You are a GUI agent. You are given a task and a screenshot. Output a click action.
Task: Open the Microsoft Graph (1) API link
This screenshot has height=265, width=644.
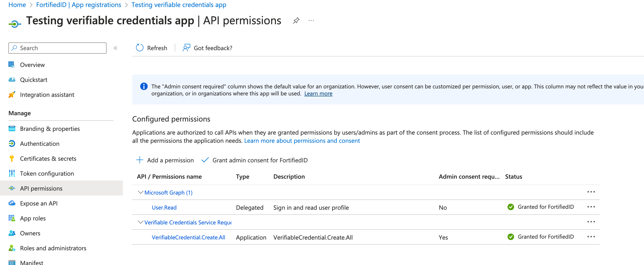[x=168, y=192]
